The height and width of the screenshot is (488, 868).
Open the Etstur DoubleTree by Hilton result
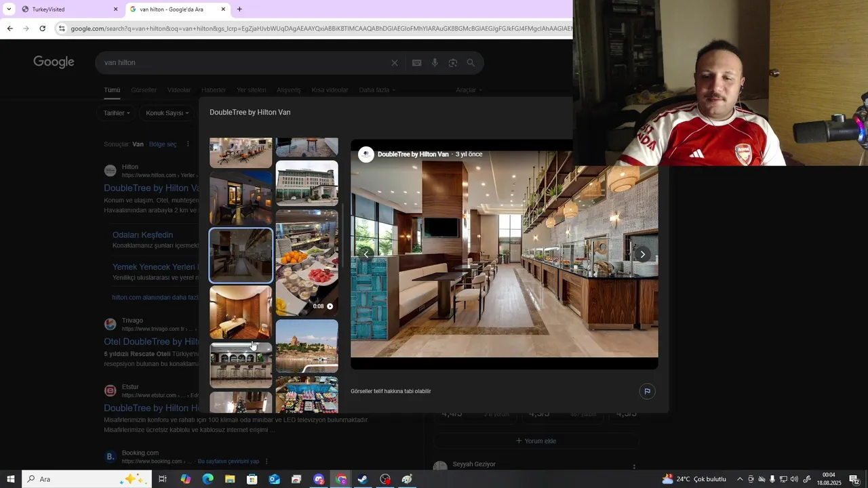point(152,408)
